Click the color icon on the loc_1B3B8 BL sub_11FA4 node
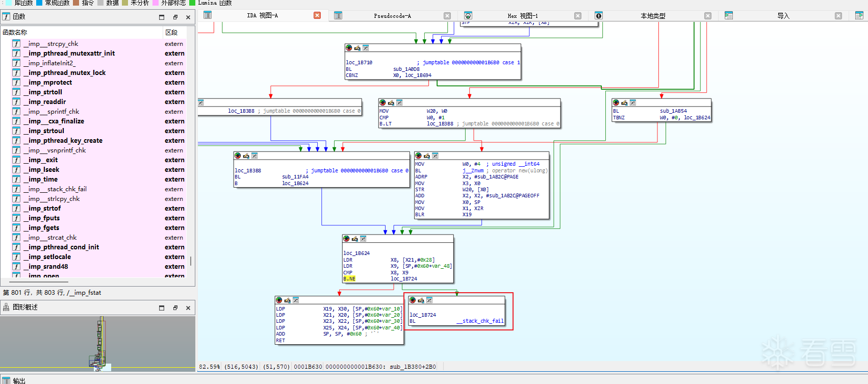Screen dimensions: 868x384 pyautogui.click(x=238, y=156)
